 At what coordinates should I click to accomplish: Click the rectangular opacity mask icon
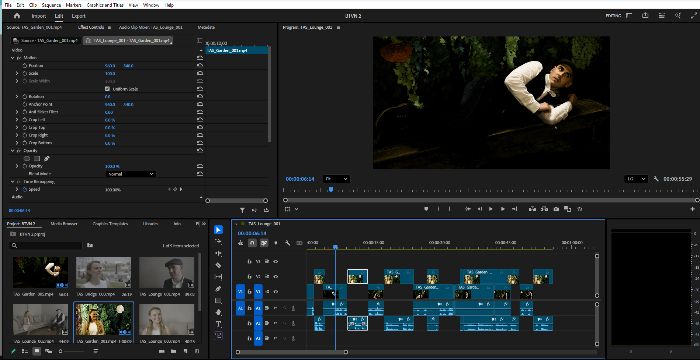[37, 158]
